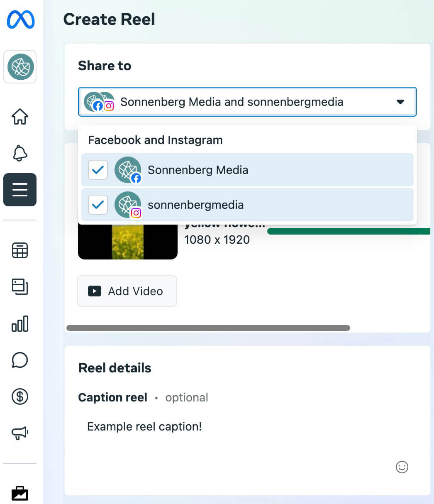The width and height of the screenshot is (434, 504).
Task: Uncheck the sonnenbergmedia Instagram checkbox
Action: tap(98, 205)
